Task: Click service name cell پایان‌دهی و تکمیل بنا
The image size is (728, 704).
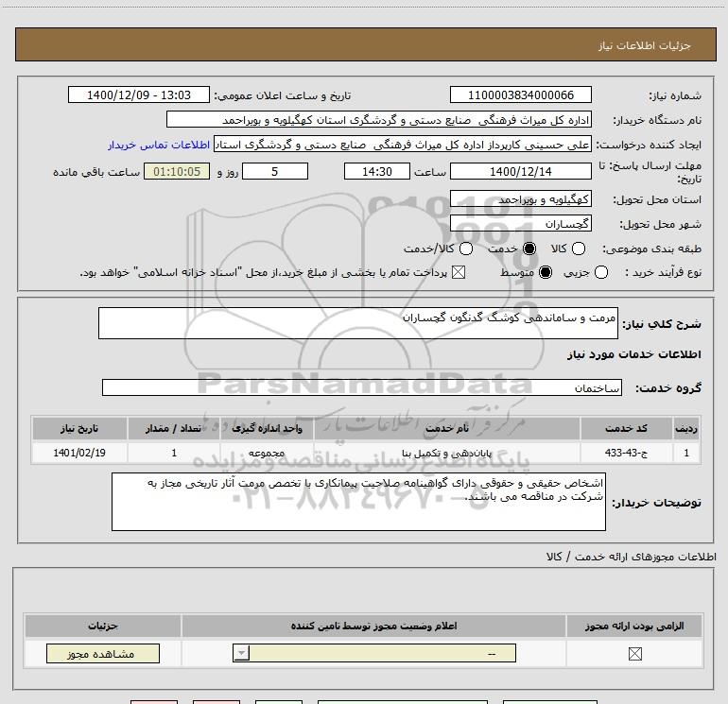Action: (x=446, y=453)
